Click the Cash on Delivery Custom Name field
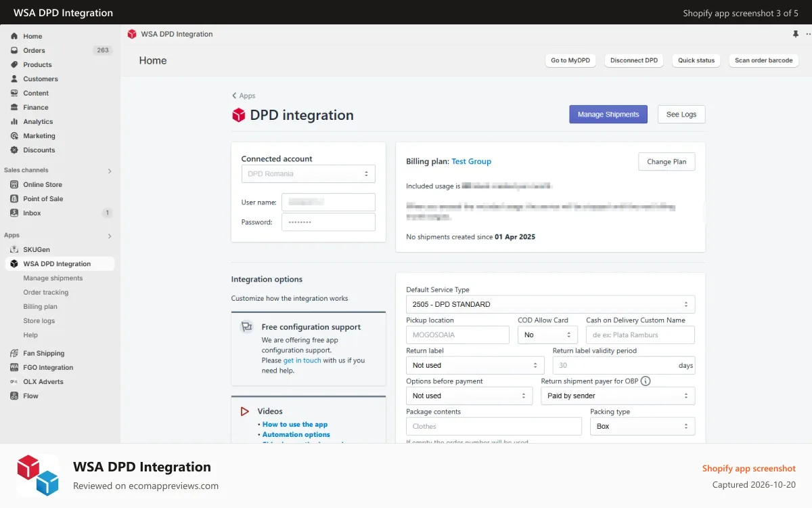 click(640, 335)
